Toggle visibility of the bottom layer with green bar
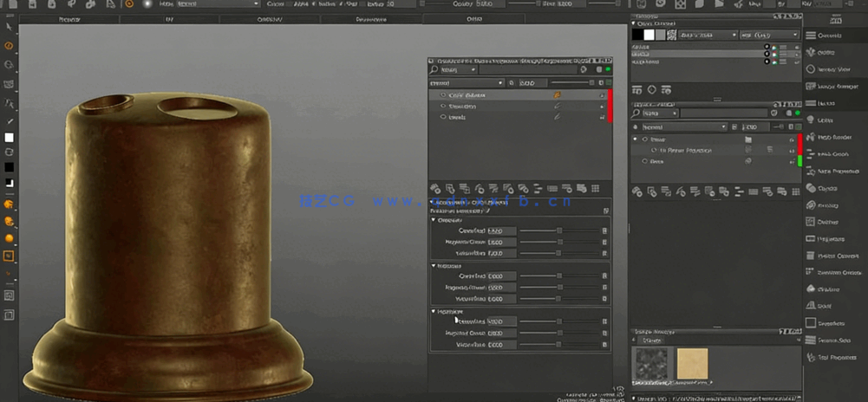The image size is (868, 402). (644, 161)
